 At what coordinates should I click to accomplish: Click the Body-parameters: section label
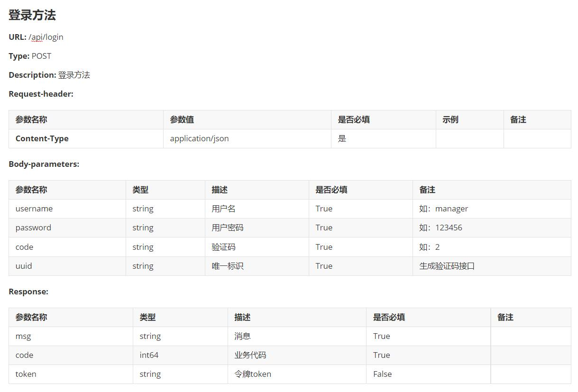pos(44,164)
